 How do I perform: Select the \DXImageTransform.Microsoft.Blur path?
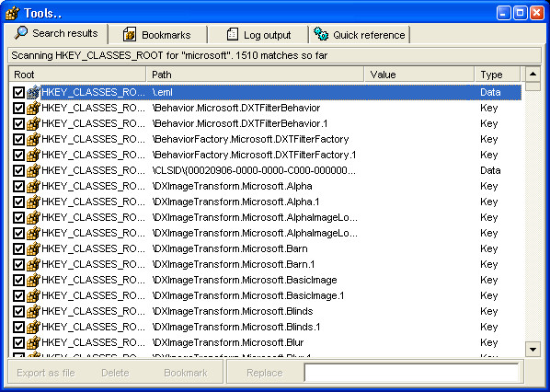(228, 342)
